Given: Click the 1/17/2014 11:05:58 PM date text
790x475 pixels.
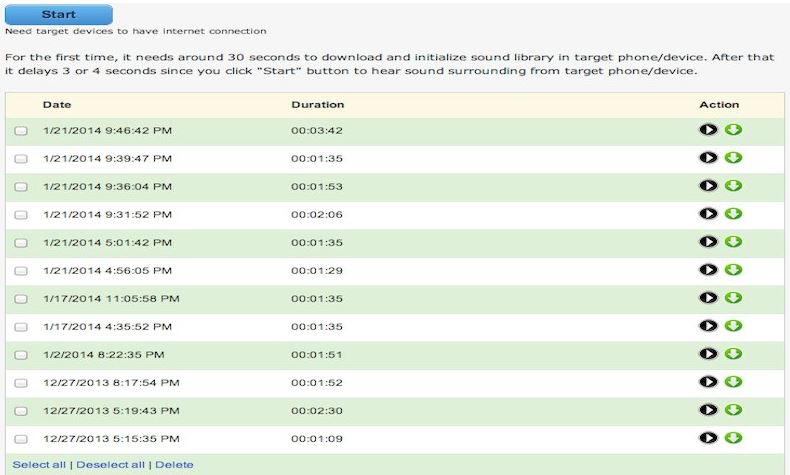Looking at the screenshot, I should tap(111, 299).
